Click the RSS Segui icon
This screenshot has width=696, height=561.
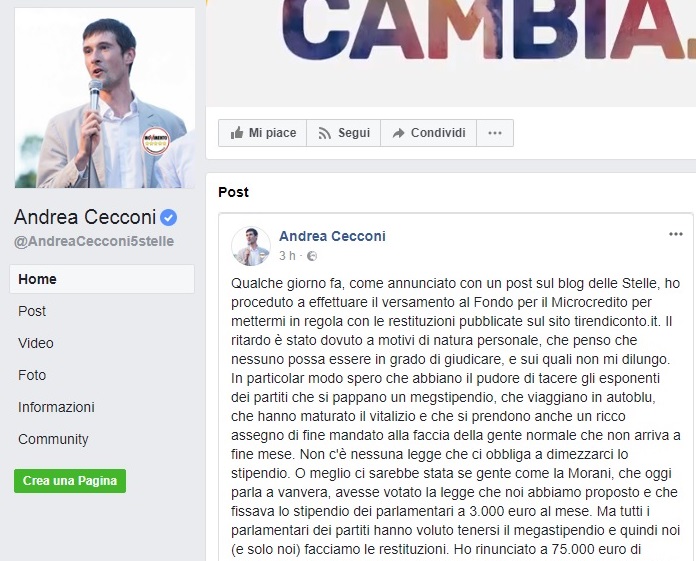[x=324, y=133]
